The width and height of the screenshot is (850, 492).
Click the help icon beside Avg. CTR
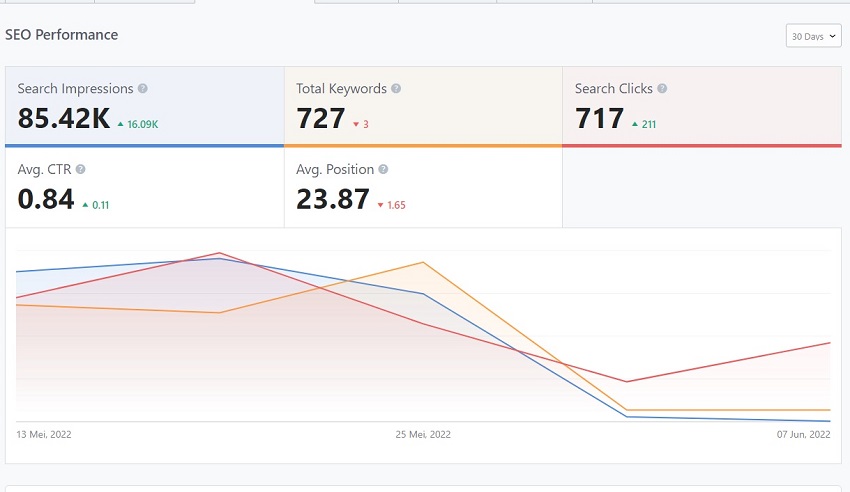click(80, 170)
